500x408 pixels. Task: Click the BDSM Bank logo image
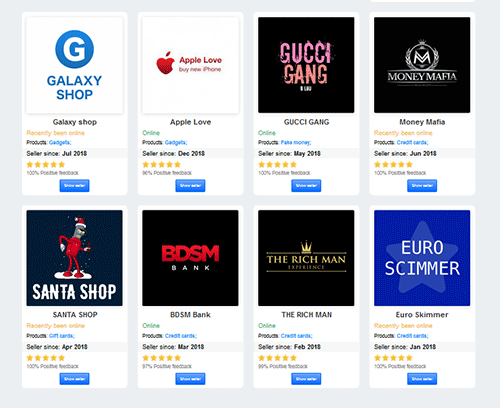pyautogui.click(x=190, y=258)
